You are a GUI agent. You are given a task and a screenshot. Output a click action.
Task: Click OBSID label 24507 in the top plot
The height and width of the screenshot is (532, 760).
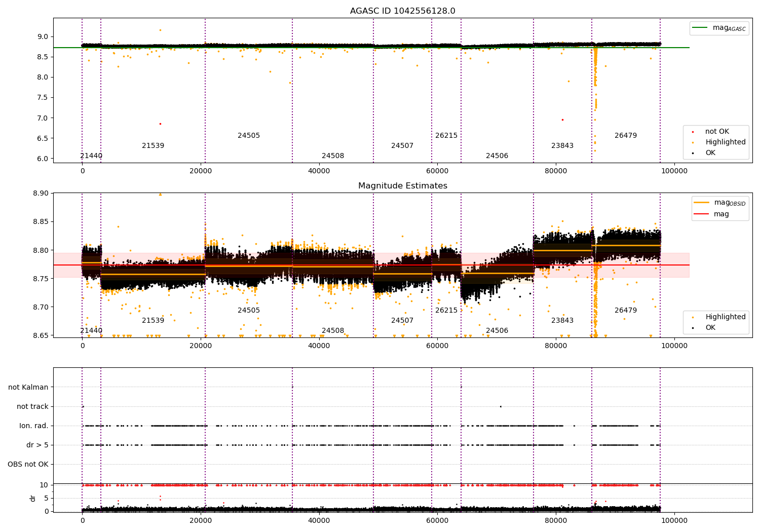tap(402, 146)
